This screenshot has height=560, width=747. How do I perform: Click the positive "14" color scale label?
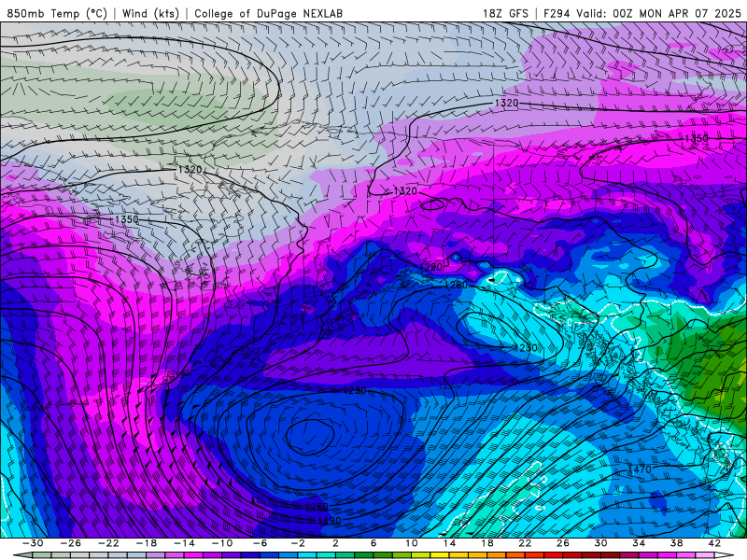click(x=449, y=543)
